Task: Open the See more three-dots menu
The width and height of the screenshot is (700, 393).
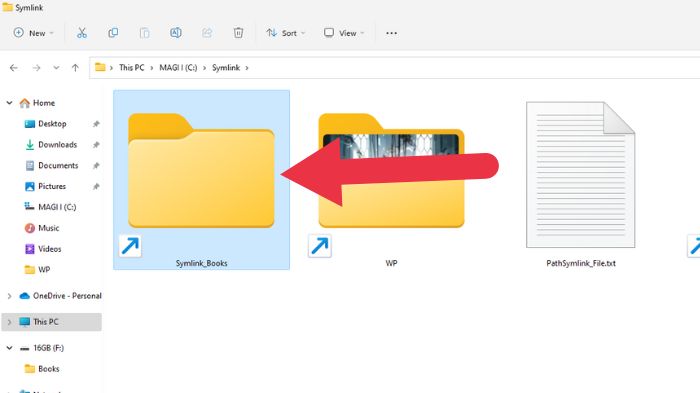Action: [x=392, y=33]
